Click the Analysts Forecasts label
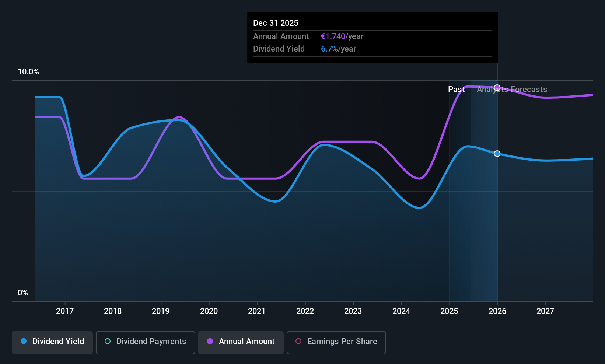605x364 pixels. 512,90
